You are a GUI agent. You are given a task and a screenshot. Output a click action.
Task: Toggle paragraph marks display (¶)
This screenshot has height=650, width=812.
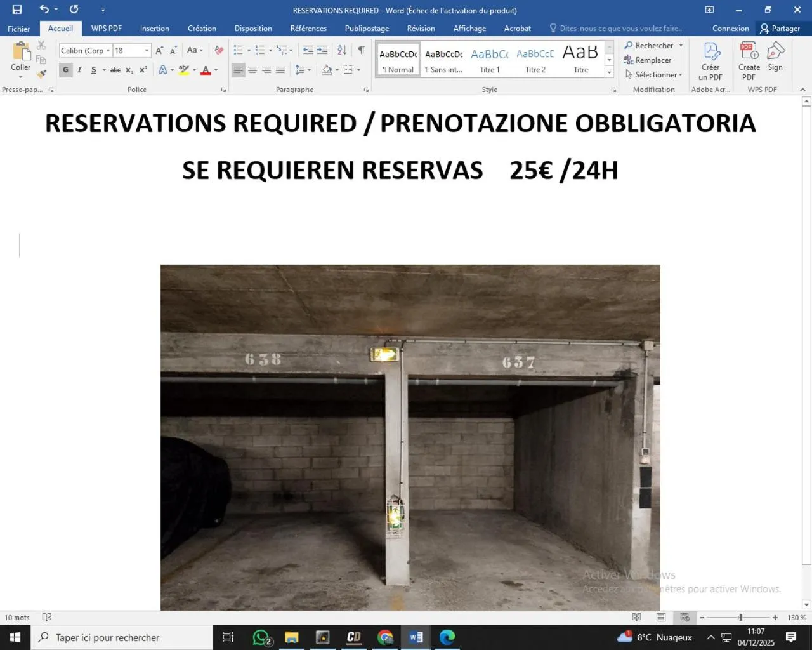point(361,50)
